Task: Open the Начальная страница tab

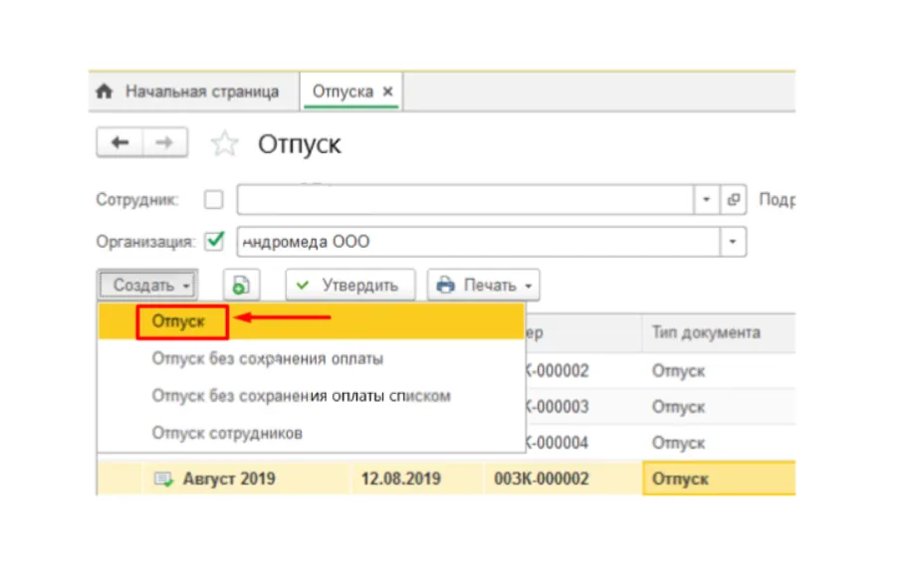Action: 202,92
